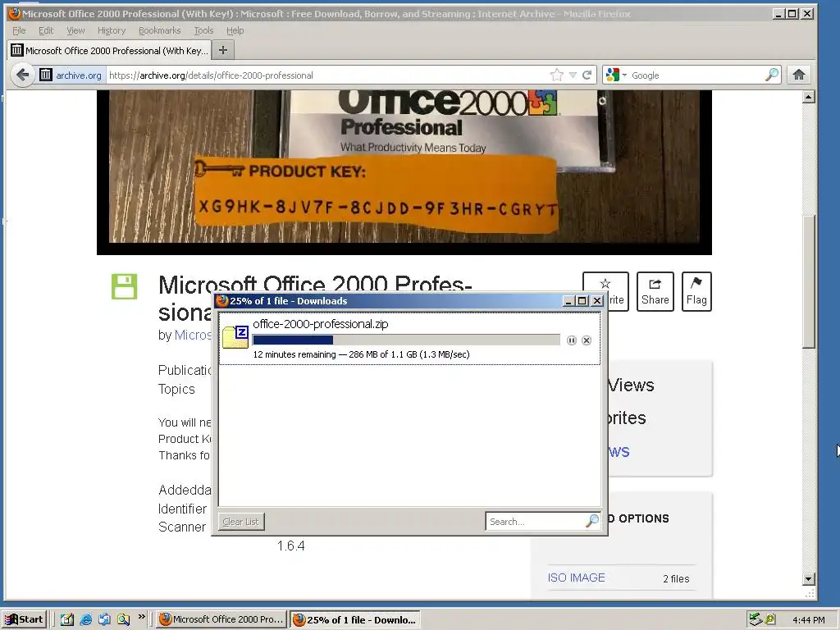The image size is (840, 630).
Task: Open the Edit menu
Action: point(46,30)
